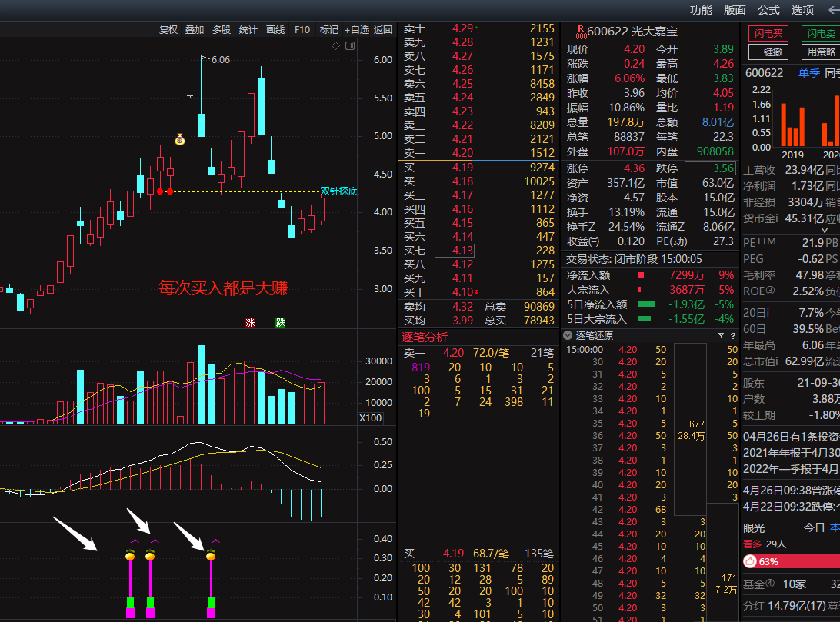Click 基金 10家 row
The width and height of the screenshot is (840, 622).
point(792,584)
